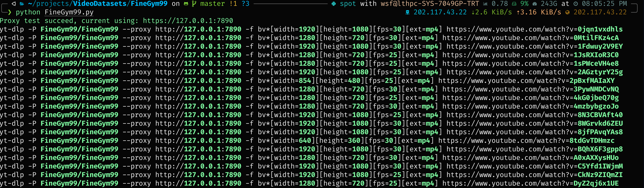Click the underlined FineGym99.py filename
The height and width of the screenshot is (188, 644).
pos(69,12)
